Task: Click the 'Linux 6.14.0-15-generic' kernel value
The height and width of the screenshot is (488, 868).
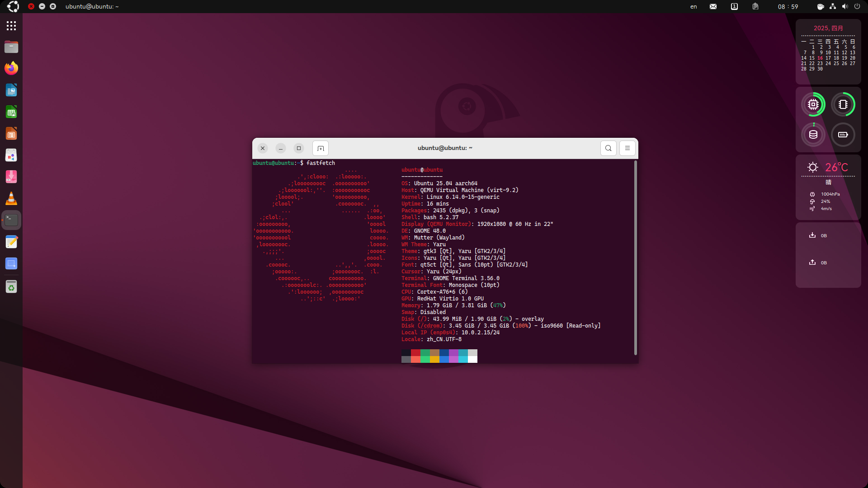Action: coord(463,197)
